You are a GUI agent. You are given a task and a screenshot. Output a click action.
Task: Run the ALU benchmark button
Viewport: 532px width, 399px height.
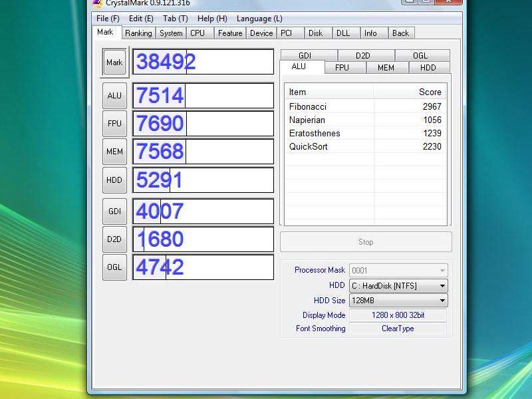point(114,96)
